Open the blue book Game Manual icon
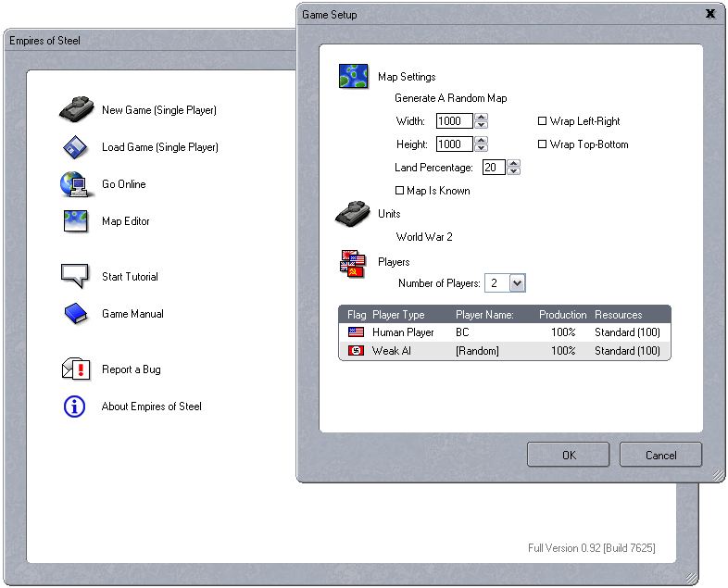Image resolution: width=728 pixels, height=588 pixels. 75,314
